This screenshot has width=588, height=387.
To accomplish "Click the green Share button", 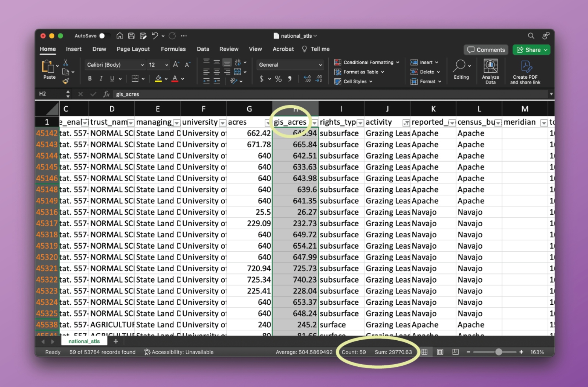I will pos(531,50).
